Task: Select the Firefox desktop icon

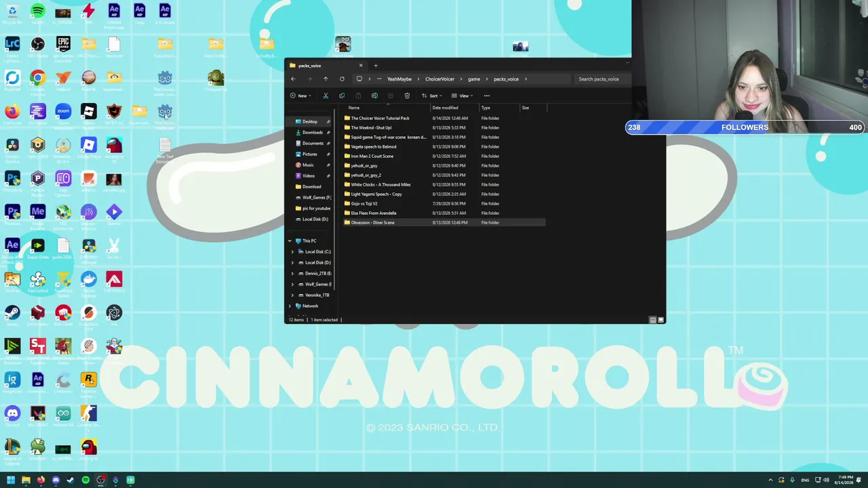Action: coord(12,111)
